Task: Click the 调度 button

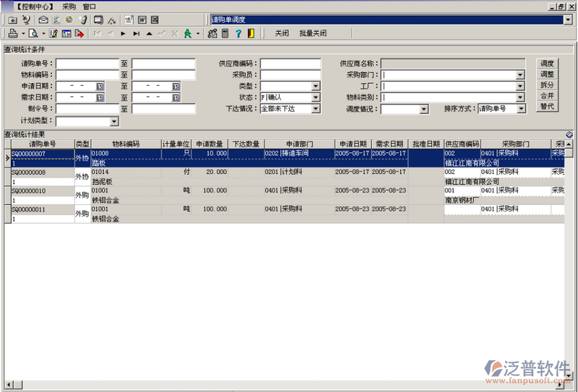Action: coord(547,64)
